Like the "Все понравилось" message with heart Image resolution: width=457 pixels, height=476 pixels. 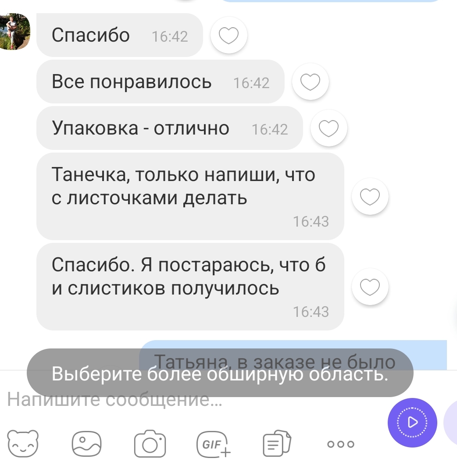click(310, 82)
